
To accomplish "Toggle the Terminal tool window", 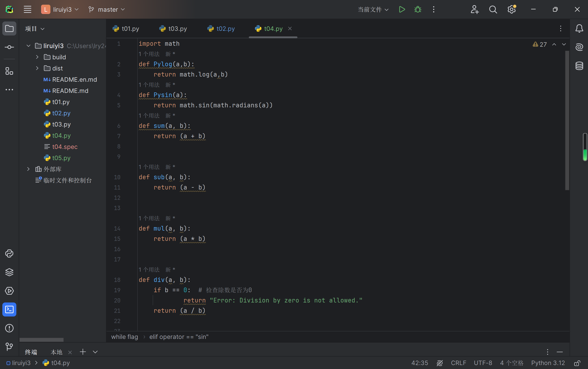I will [9, 309].
